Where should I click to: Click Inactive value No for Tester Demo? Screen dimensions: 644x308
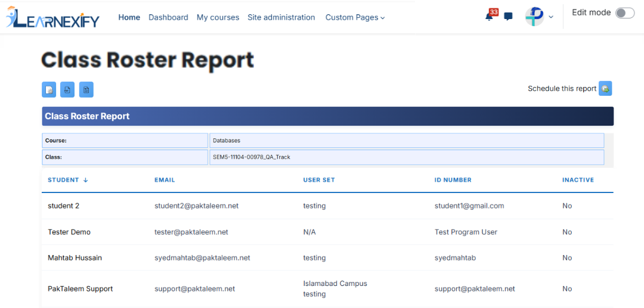(x=567, y=232)
